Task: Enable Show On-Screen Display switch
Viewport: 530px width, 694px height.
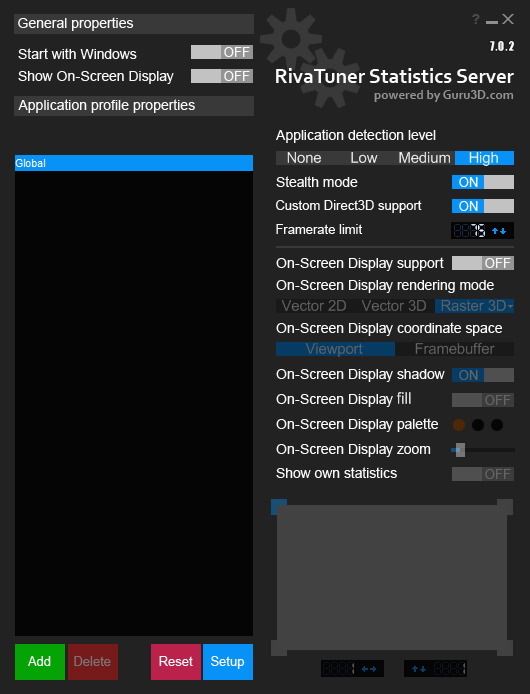Action: coord(222,76)
